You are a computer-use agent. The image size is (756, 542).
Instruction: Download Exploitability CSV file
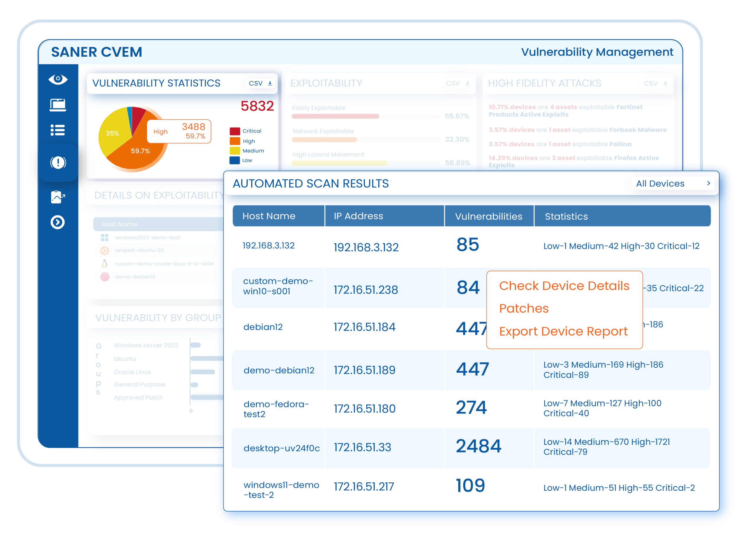(458, 83)
